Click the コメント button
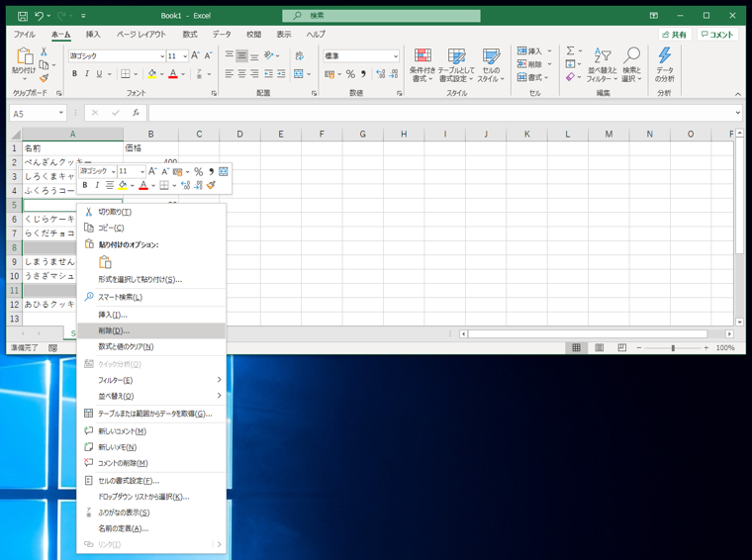 click(717, 35)
